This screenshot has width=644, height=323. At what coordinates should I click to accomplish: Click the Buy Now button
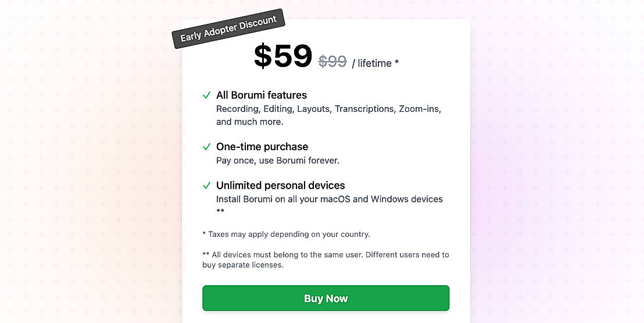[325, 299]
